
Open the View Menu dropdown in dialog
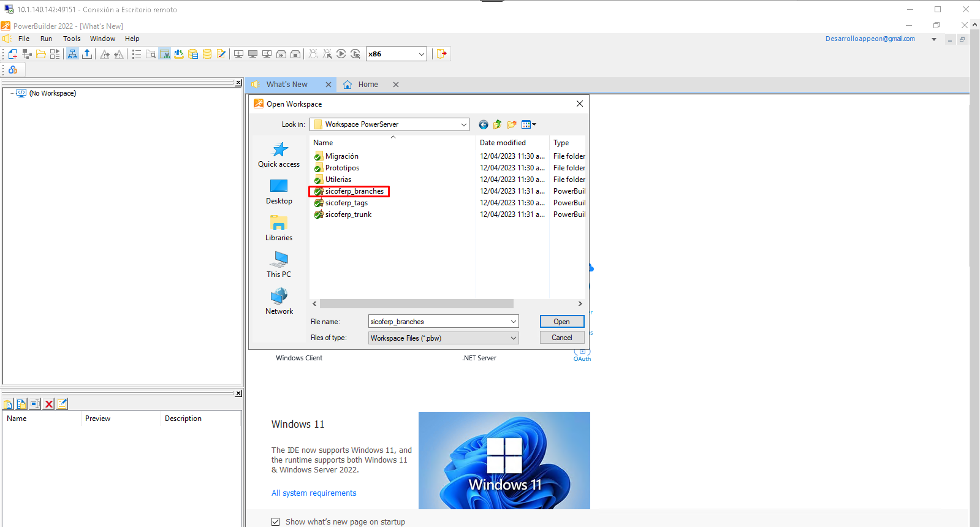tap(528, 124)
